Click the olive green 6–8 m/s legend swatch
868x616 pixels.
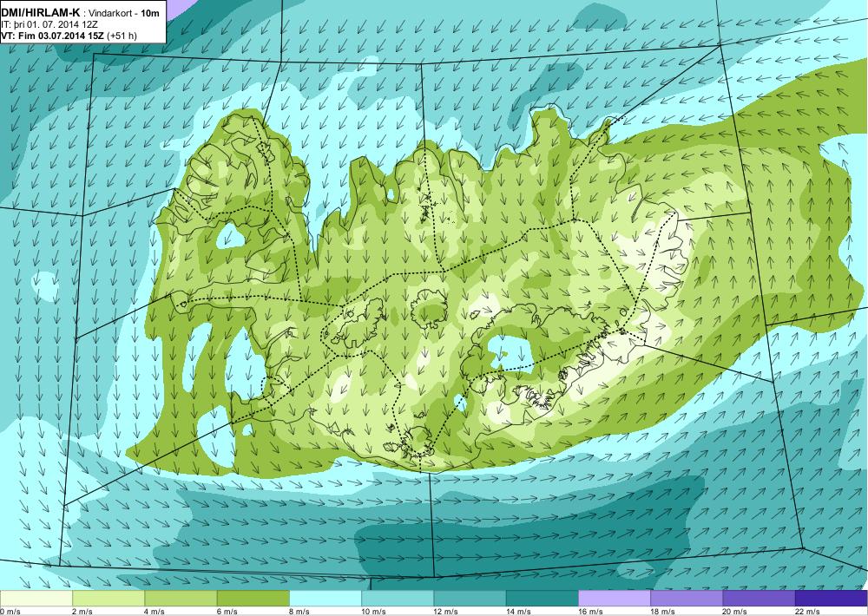253,599
